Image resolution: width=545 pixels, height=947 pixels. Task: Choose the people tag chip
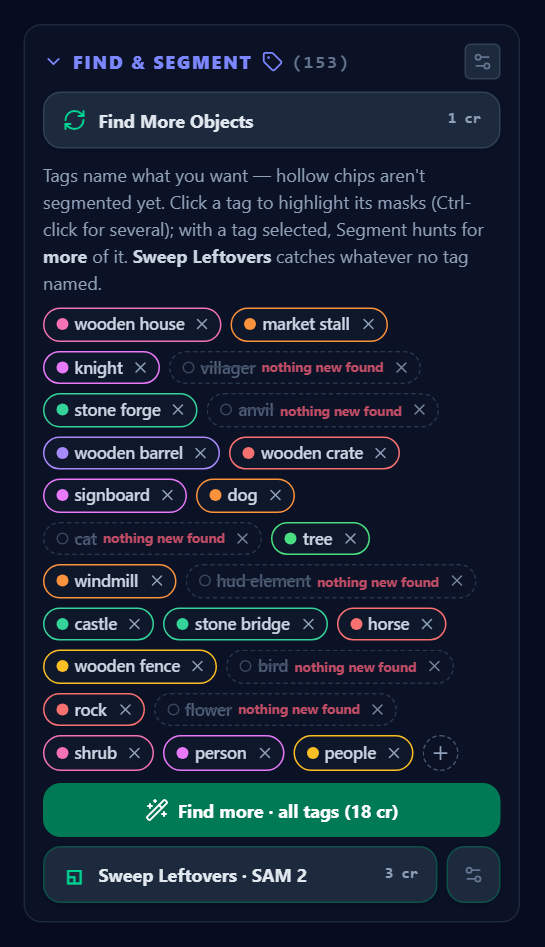pos(353,753)
